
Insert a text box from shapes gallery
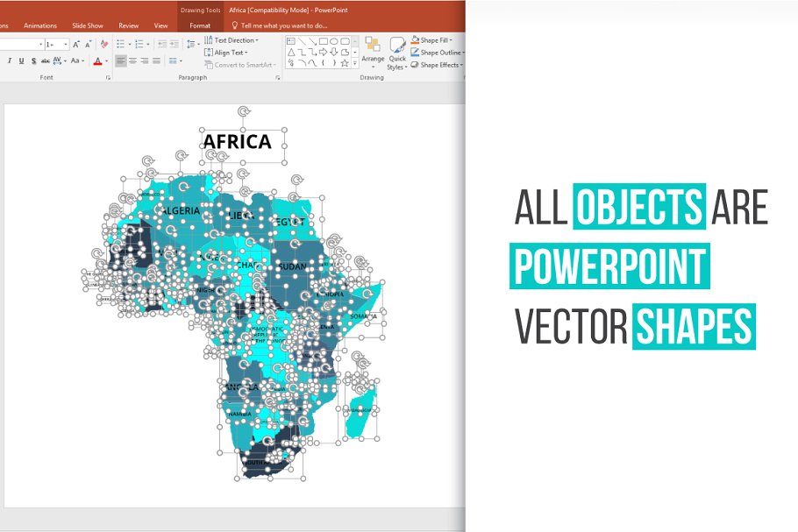click(291, 41)
